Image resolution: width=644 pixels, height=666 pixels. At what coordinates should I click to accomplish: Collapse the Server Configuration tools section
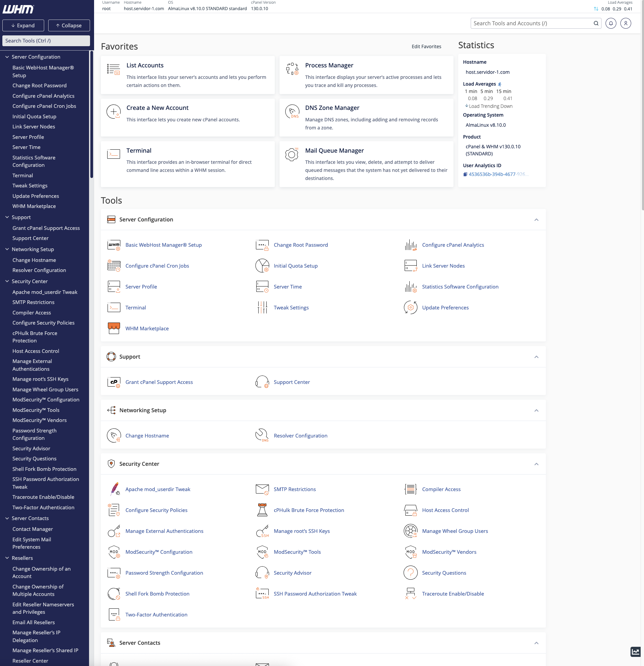click(536, 220)
